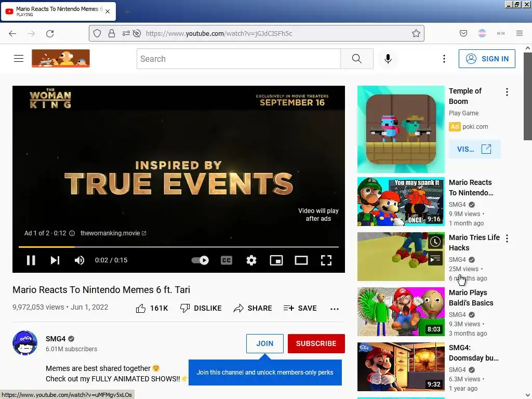This screenshot has width=532, height=399.
Task: Open Mario Reacts To Nintendo thumbnail in sidebar
Action: point(401,202)
